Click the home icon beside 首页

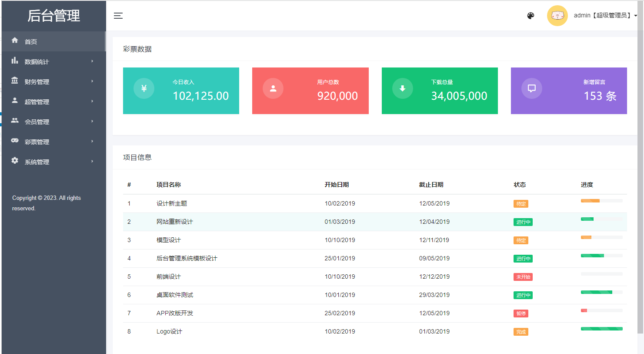15,40
